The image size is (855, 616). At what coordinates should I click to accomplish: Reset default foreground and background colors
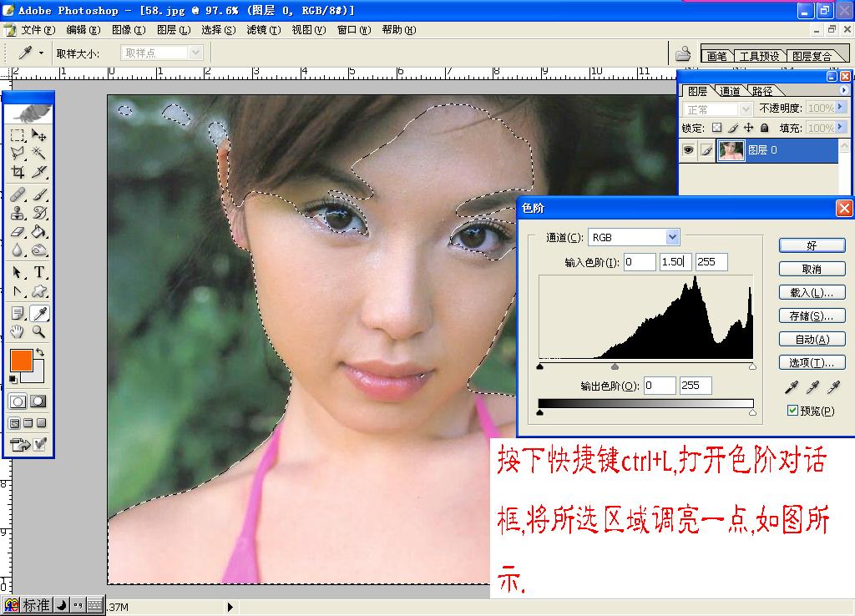click(13, 380)
